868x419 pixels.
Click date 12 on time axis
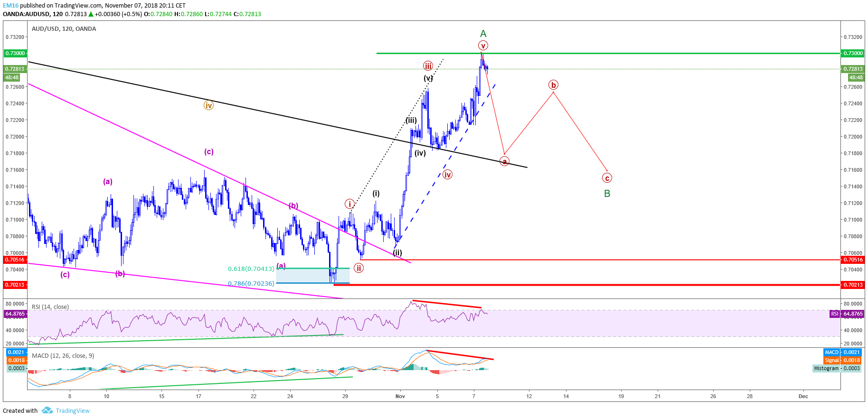coord(529,396)
